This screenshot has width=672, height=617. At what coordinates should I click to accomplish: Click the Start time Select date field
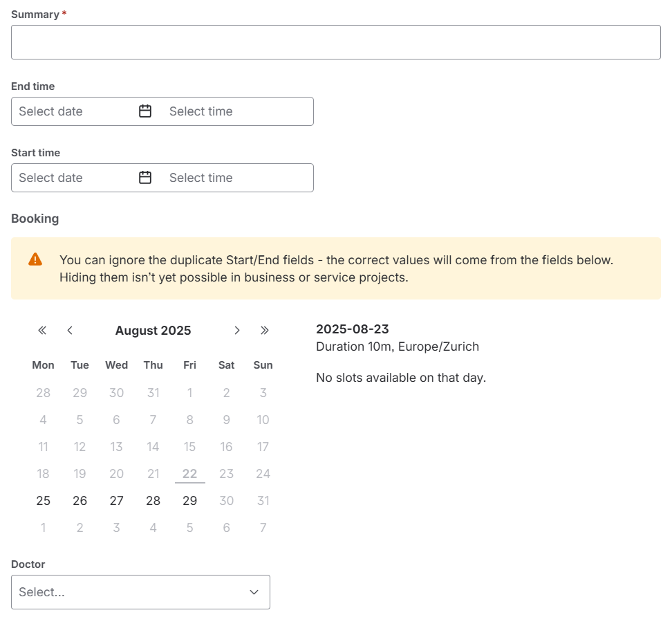pyautogui.click(x=73, y=178)
